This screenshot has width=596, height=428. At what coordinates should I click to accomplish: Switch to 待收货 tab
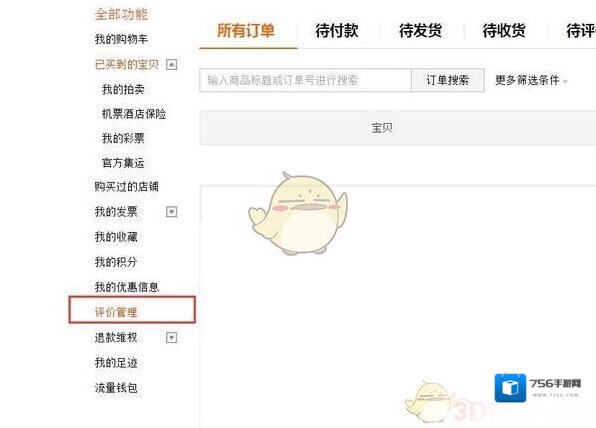504,31
